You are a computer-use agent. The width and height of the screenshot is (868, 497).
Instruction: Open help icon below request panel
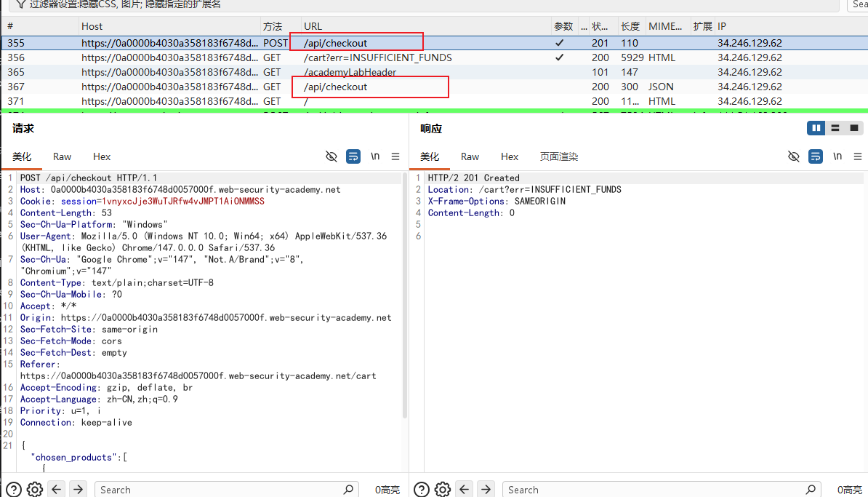pos(14,489)
